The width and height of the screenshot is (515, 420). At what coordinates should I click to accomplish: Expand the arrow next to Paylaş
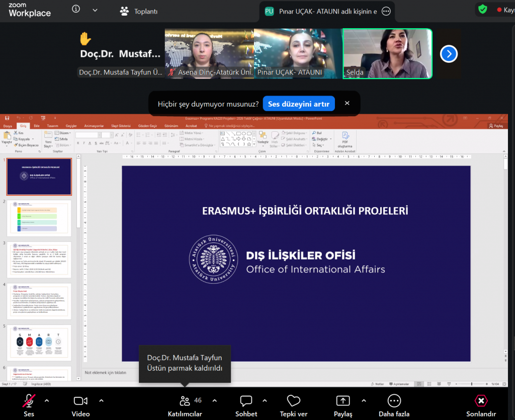click(364, 401)
